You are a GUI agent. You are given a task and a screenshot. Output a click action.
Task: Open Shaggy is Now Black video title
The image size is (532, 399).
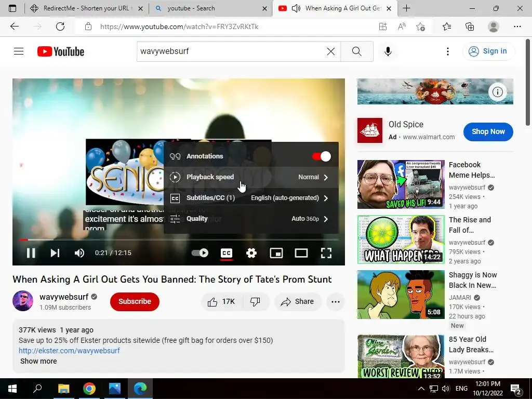(x=473, y=280)
